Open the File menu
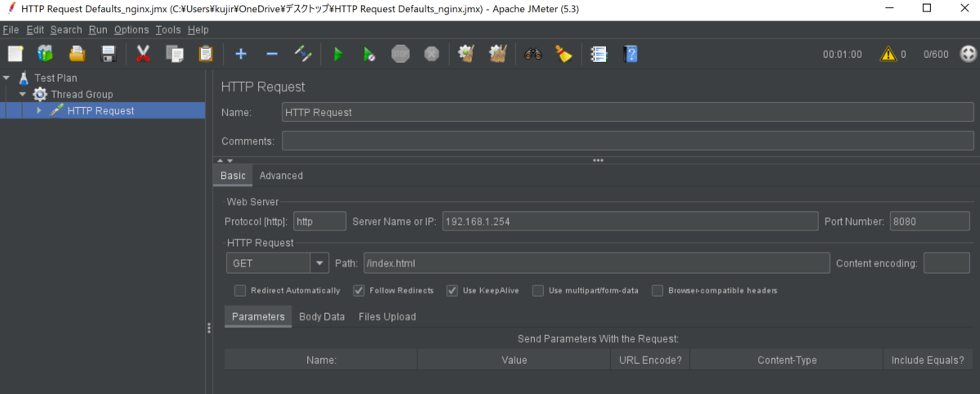This screenshot has height=394, width=980. pyautogui.click(x=11, y=29)
